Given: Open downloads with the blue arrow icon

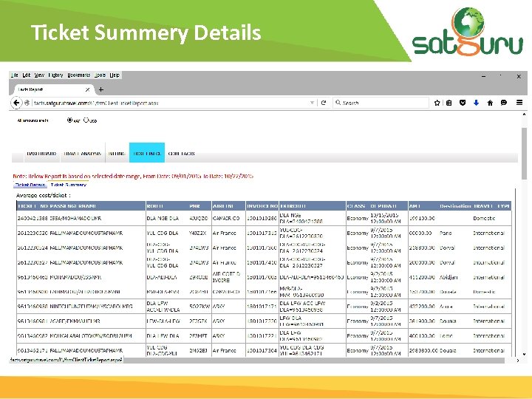Looking at the screenshot, I should coord(476,103).
